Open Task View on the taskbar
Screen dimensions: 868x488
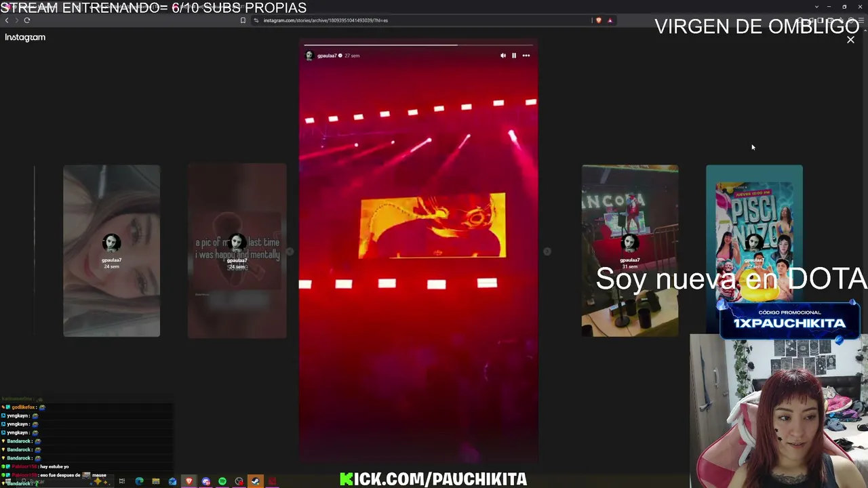point(122,481)
